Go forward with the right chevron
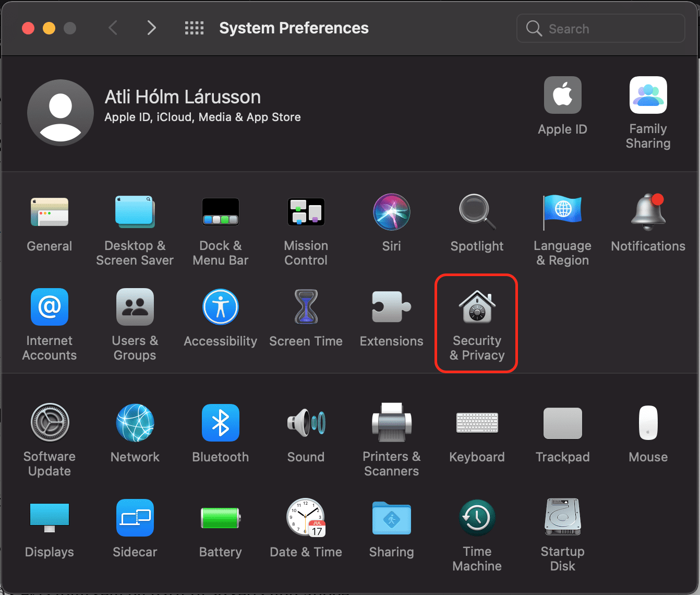Viewport: 700px width, 595px height. [x=151, y=28]
